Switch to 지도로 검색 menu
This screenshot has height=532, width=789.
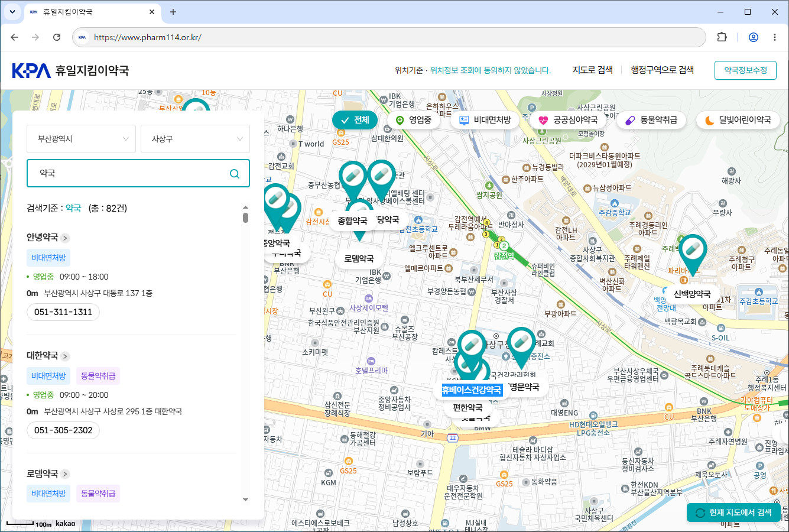592,70
